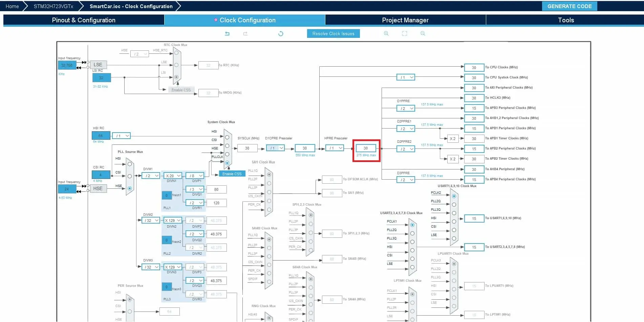Screen dimensions: 644x322
Task: Open the HPRE Prescaler dropdown
Action: pos(335,148)
